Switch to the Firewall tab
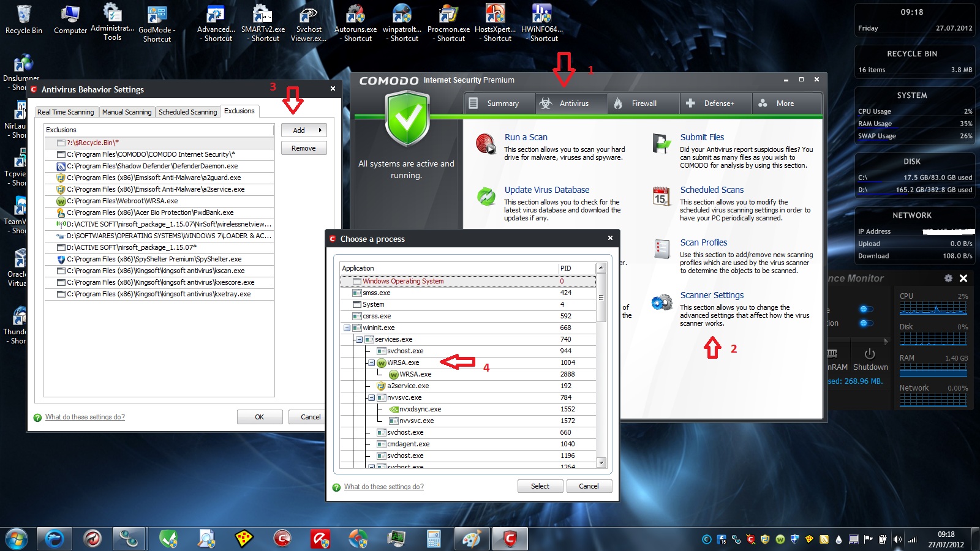This screenshot has width=980, height=551. 644,103
